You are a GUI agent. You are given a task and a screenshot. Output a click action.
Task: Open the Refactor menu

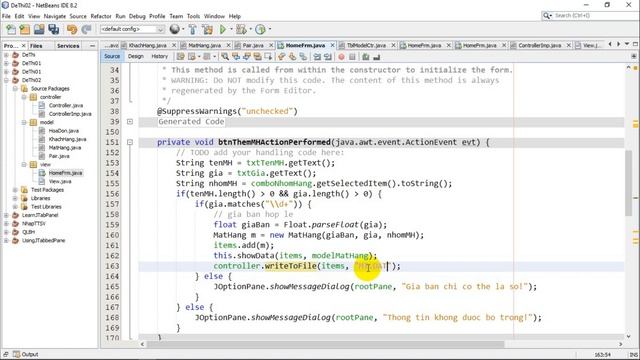(101, 16)
